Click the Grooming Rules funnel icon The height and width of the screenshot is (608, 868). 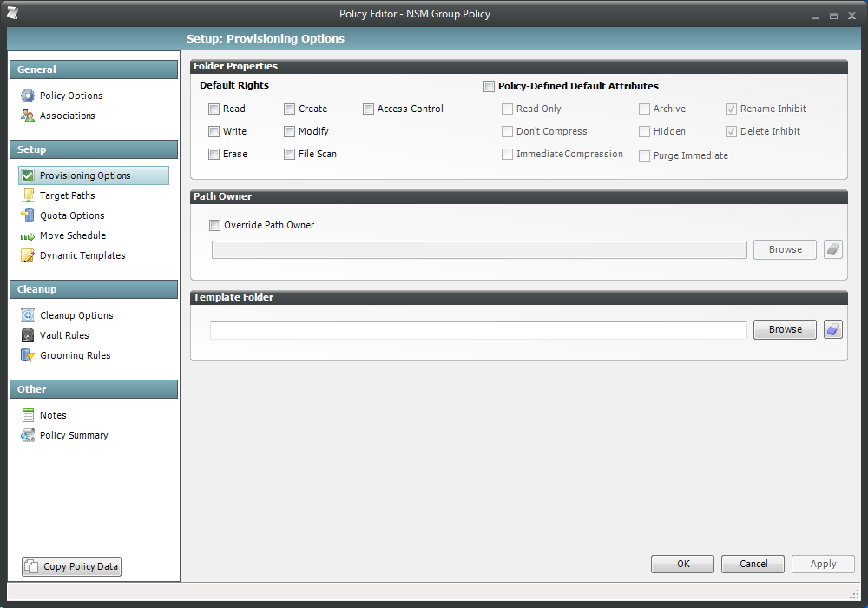[x=28, y=355]
